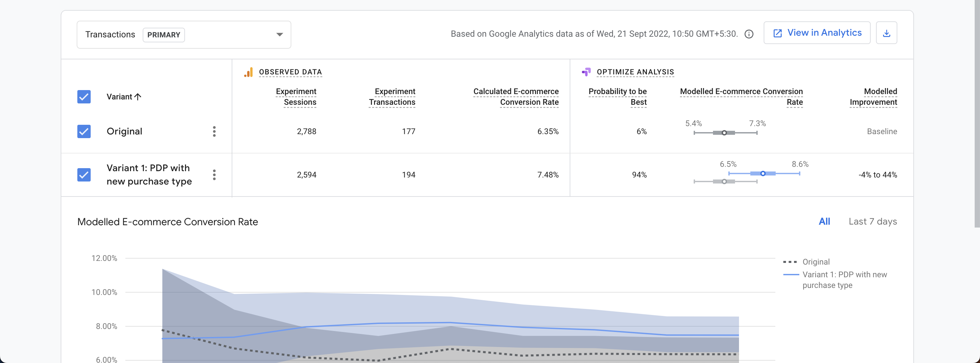This screenshot has width=980, height=363.
Task: Click the Variant sort arrow icon
Action: point(138,97)
